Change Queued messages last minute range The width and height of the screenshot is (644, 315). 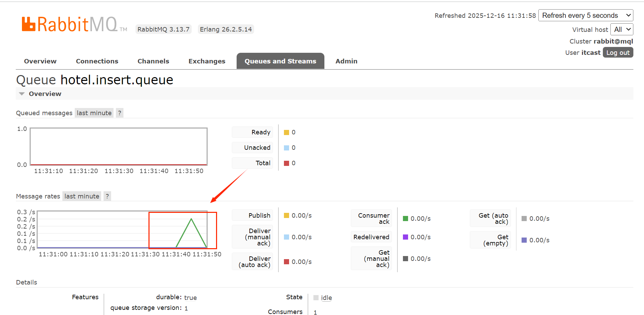[x=94, y=113]
